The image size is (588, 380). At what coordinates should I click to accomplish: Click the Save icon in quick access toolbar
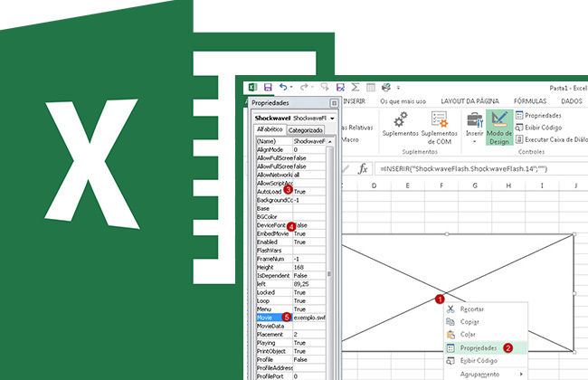pyautogui.click(x=268, y=88)
